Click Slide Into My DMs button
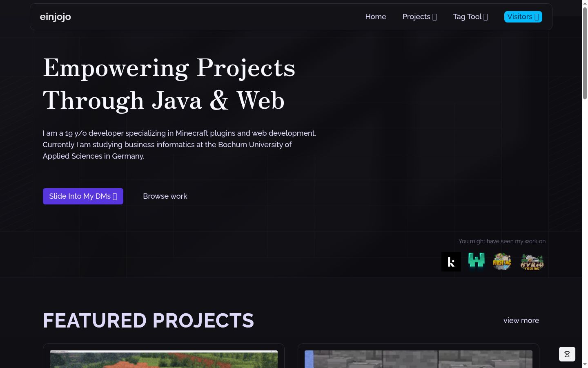This screenshot has width=588, height=368. point(83,196)
